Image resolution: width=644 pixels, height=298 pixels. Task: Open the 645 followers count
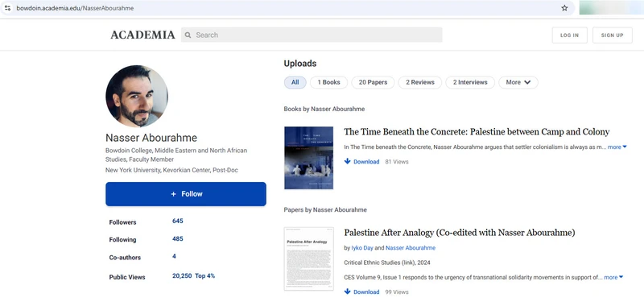pyautogui.click(x=177, y=221)
